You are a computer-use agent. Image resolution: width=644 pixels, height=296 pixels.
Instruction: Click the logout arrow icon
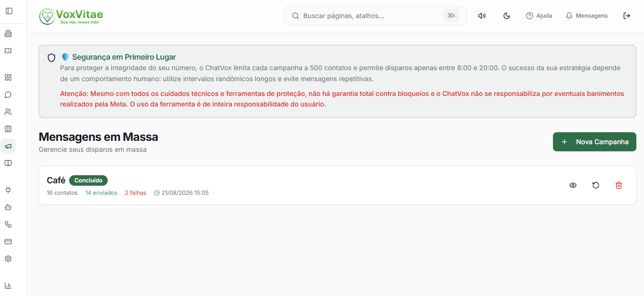[x=627, y=16]
